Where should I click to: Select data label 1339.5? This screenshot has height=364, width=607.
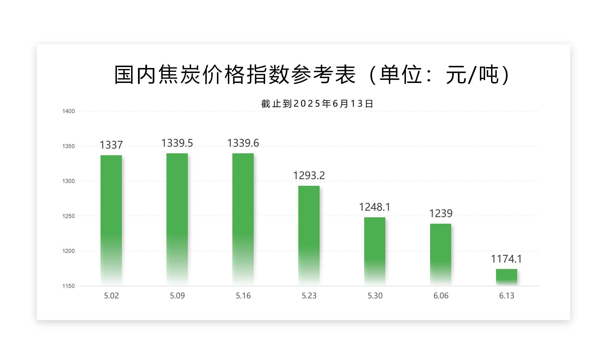click(177, 143)
